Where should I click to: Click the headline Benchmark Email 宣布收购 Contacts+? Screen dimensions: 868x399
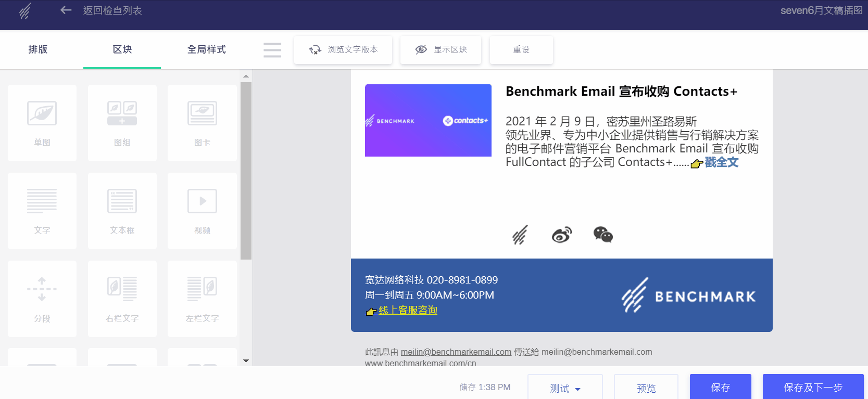pos(622,92)
